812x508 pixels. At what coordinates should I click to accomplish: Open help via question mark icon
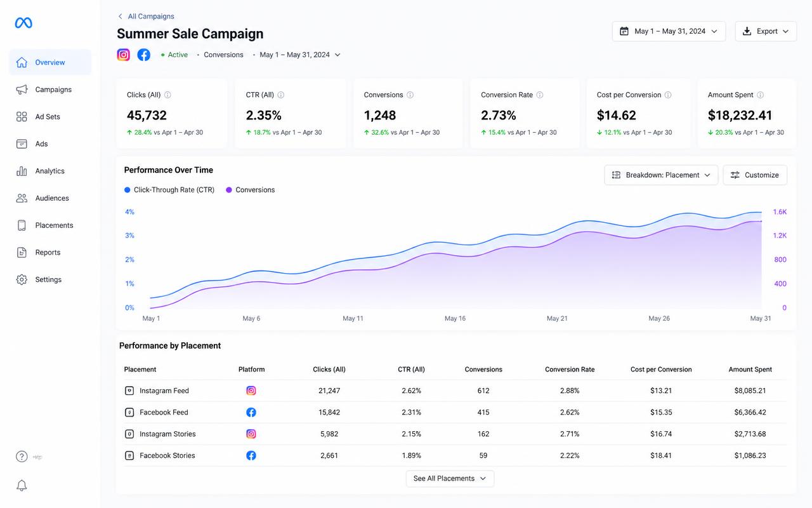point(22,457)
